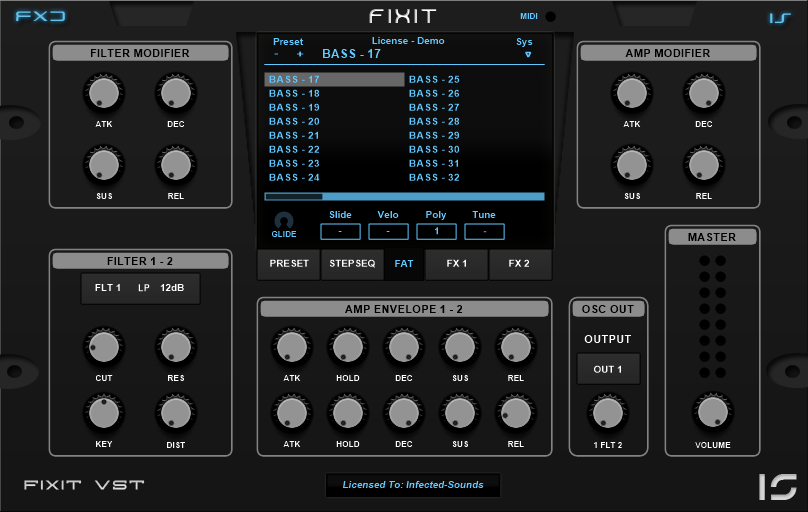
Task: Click Amp Envelope 2 ATK knob
Action: tap(292, 413)
